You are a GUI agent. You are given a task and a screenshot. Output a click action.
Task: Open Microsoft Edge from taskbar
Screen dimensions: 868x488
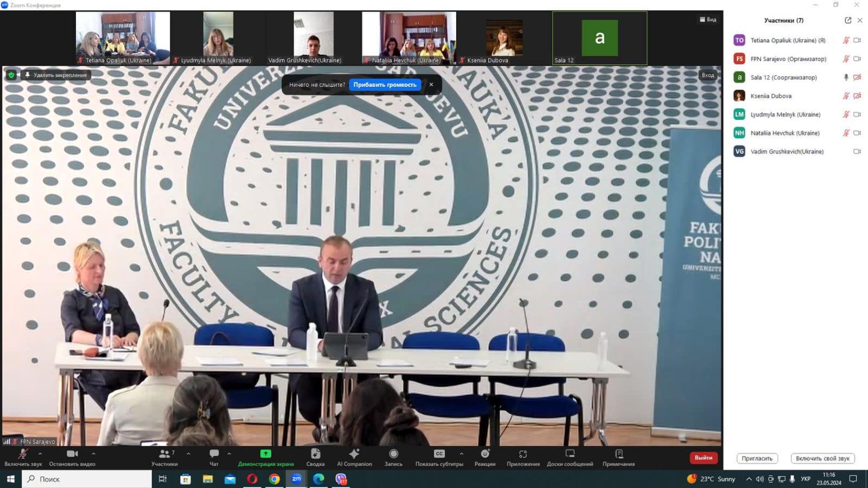click(318, 479)
